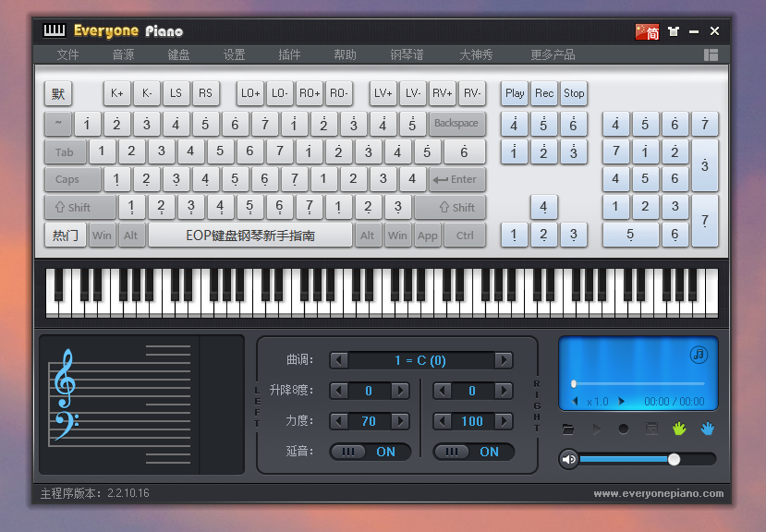This screenshot has width=766, height=532.
Task: Increase left-hand velocity 70
Action: point(400,421)
